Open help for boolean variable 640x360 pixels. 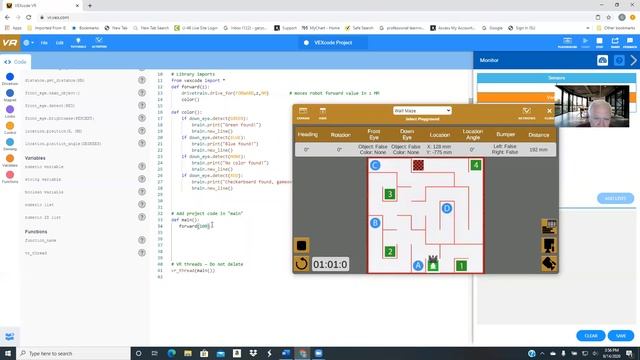coord(142,191)
